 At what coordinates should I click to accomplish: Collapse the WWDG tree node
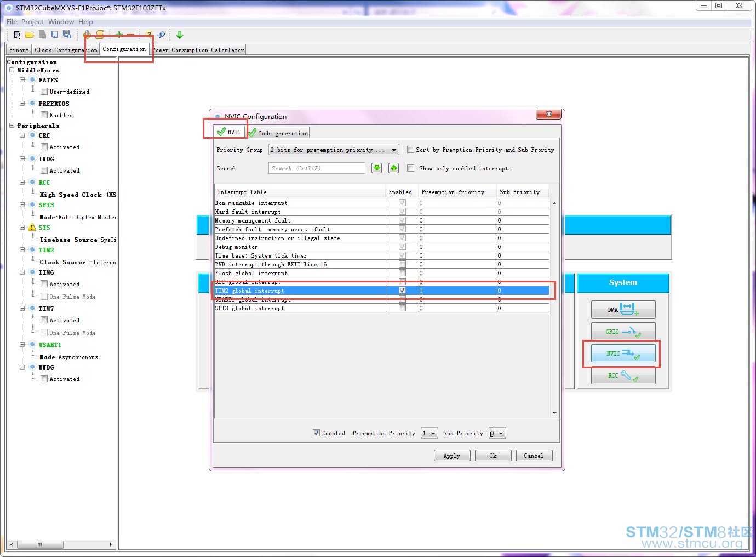[x=22, y=367]
